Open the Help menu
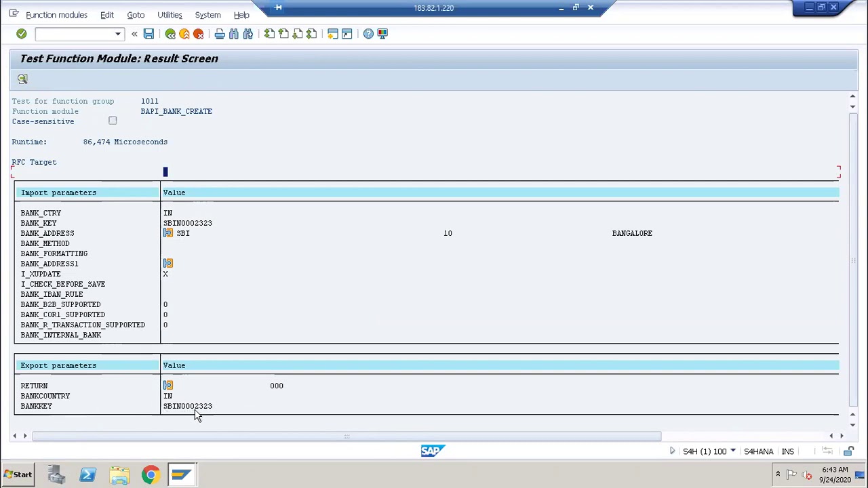Screen dimensions: 868x488 [241, 15]
